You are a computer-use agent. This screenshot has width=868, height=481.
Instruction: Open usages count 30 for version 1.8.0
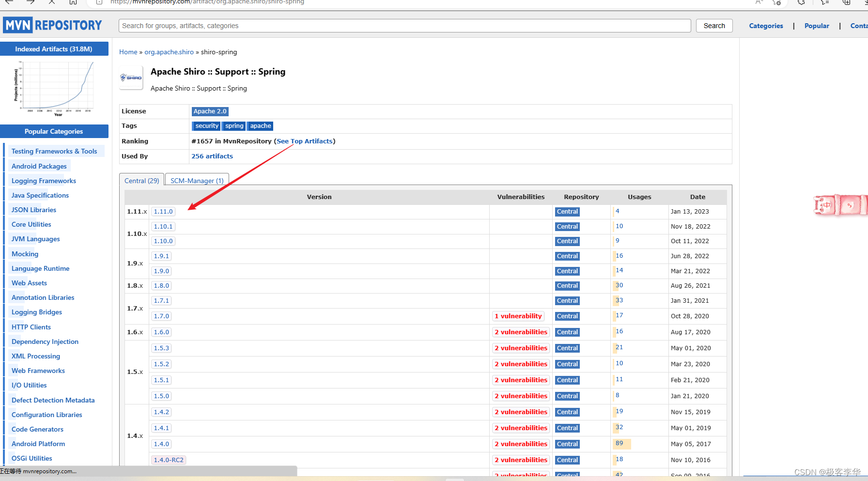tap(619, 285)
